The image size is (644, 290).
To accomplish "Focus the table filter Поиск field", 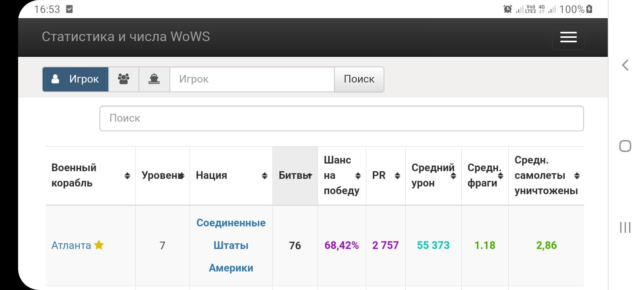I will coord(342,118).
